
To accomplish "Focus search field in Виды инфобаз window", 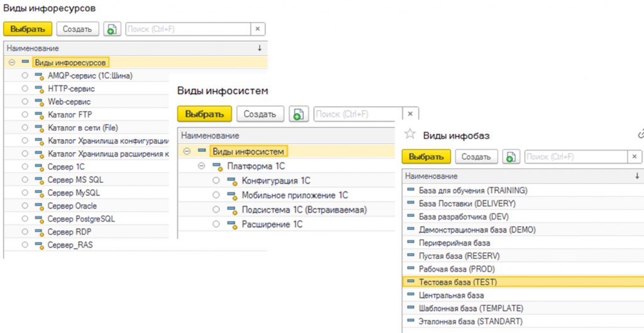I will tap(576, 156).
